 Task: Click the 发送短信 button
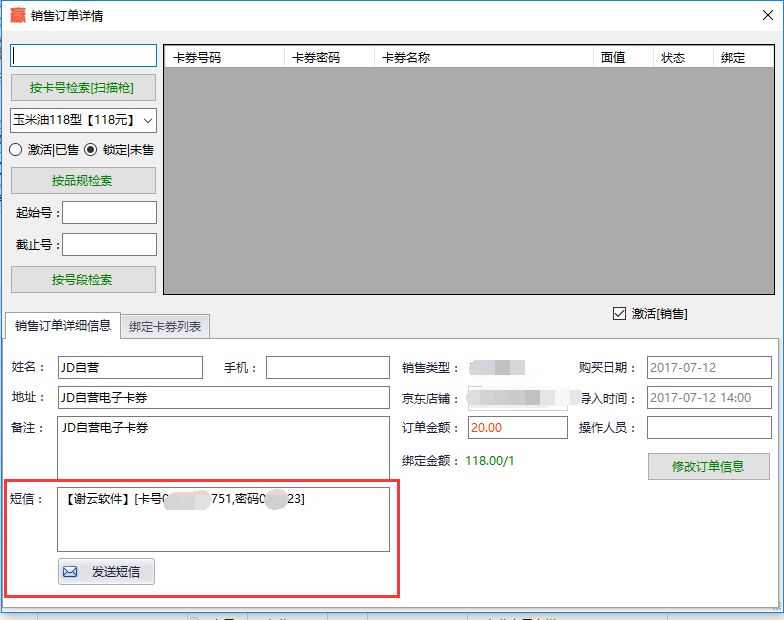point(106,572)
